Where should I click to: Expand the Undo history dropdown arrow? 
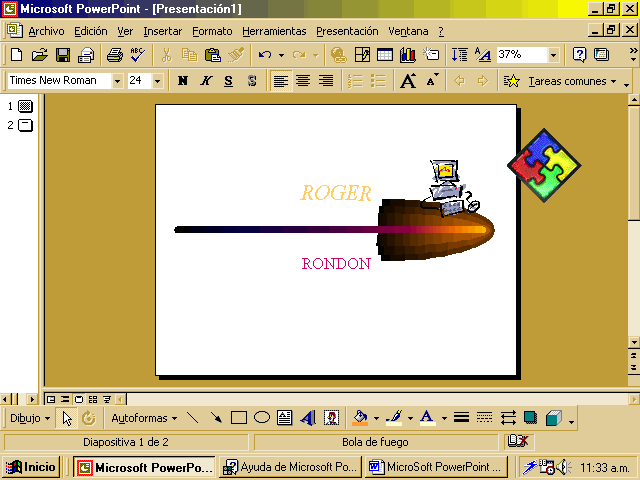[x=281, y=55]
